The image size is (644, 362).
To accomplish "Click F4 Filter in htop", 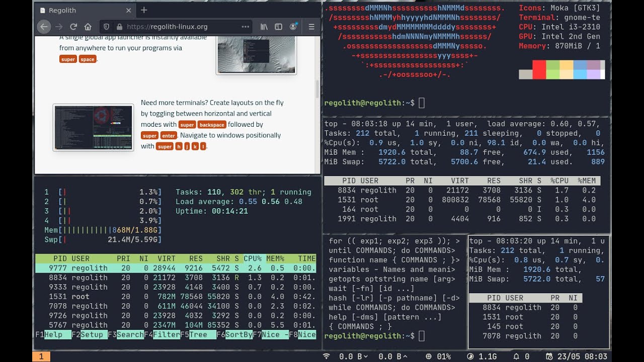I will 162,335.
